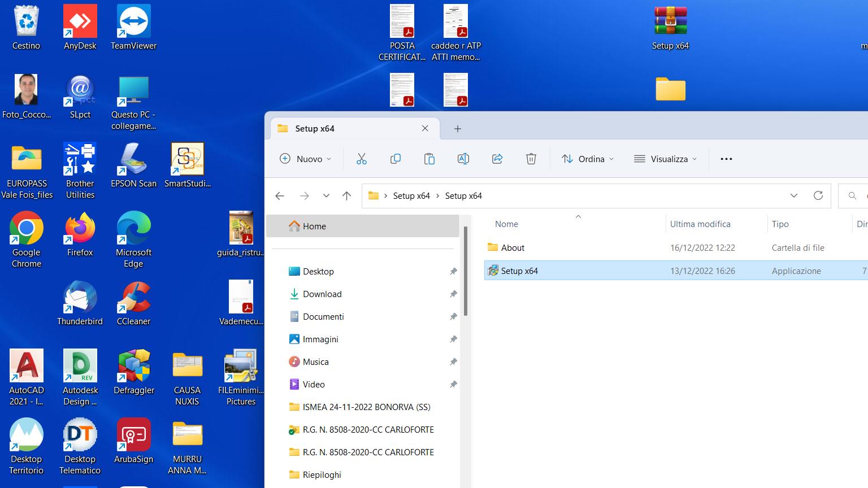Screen dimensions: 868x488
Task: Click the Copy icon in Explorer toolbar
Action: [x=396, y=159]
